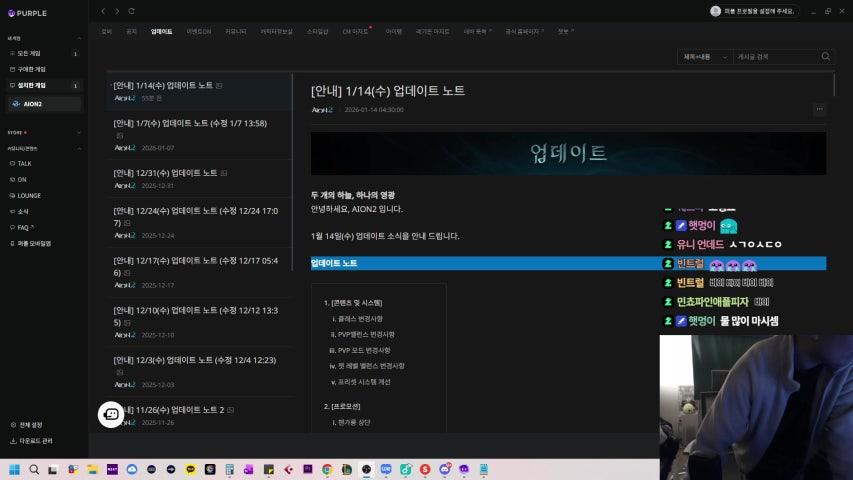
Task: Switch to the 커뮤니티 tab
Action: pos(236,31)
